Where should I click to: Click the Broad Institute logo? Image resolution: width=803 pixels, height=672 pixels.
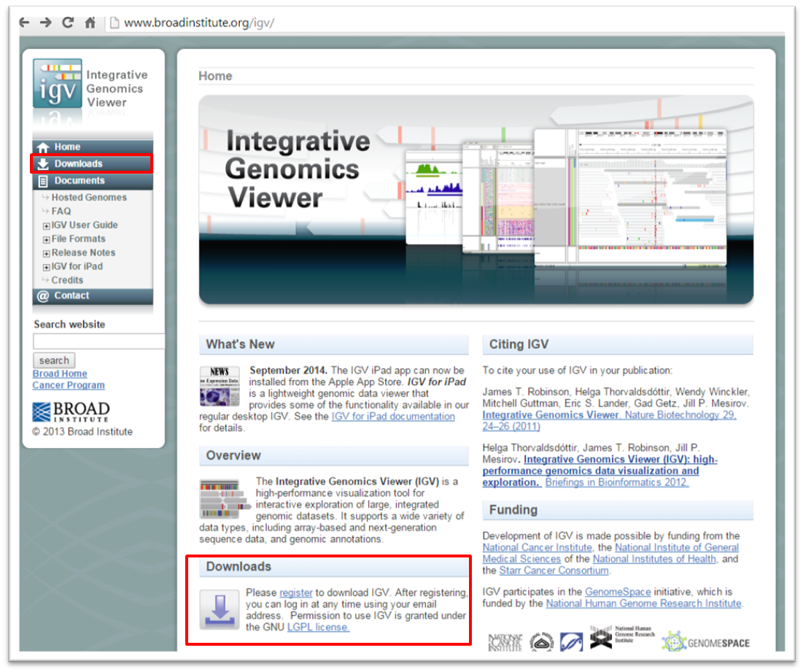click(71, 412)
